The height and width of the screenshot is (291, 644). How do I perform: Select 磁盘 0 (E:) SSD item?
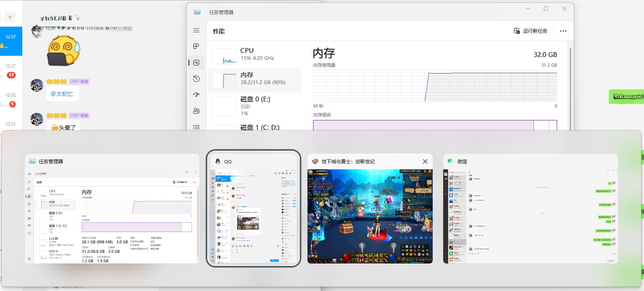click(x=255, y=106)
